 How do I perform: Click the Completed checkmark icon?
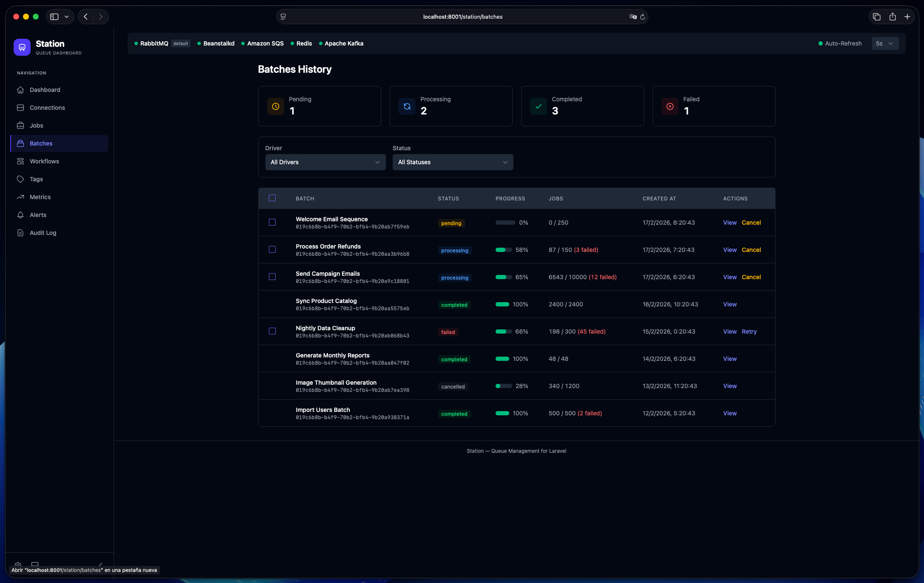[538, 106]
